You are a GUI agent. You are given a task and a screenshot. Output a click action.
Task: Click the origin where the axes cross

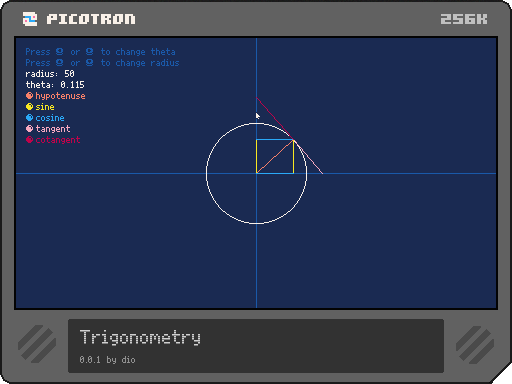tap(256, 173)
